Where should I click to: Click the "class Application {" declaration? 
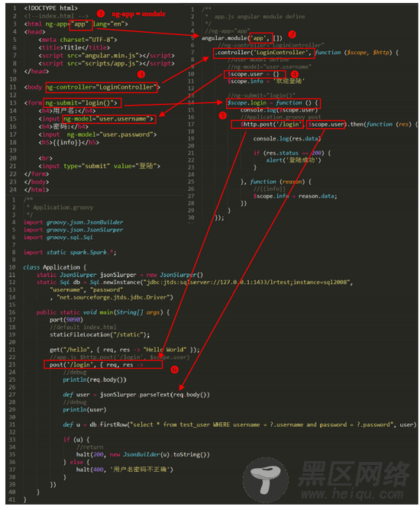[x=55, y=267]
